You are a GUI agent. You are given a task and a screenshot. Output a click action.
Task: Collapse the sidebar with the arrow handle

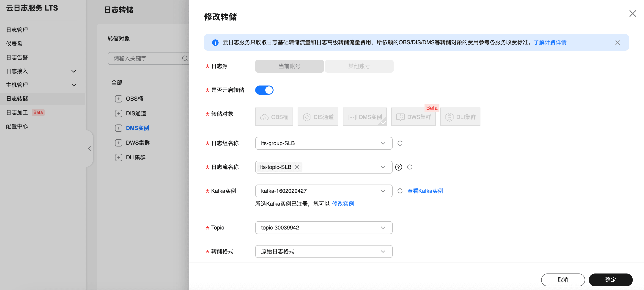tap(89, 149)
